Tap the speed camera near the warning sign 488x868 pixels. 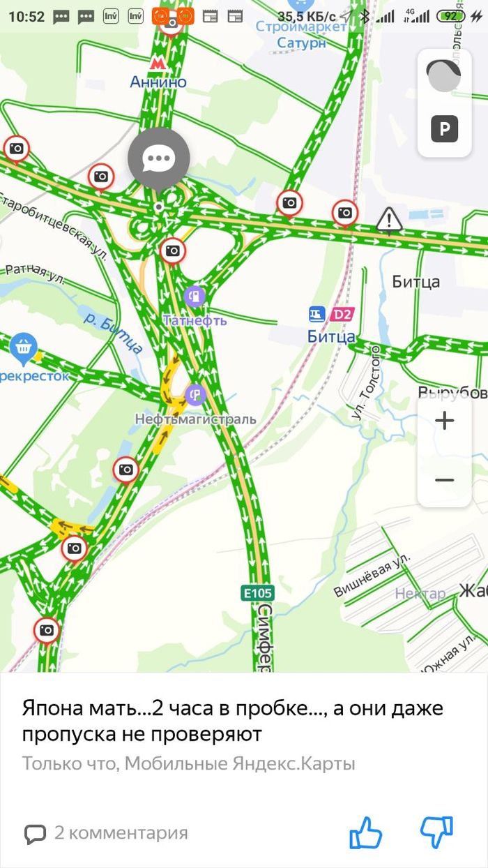point(344,213)
